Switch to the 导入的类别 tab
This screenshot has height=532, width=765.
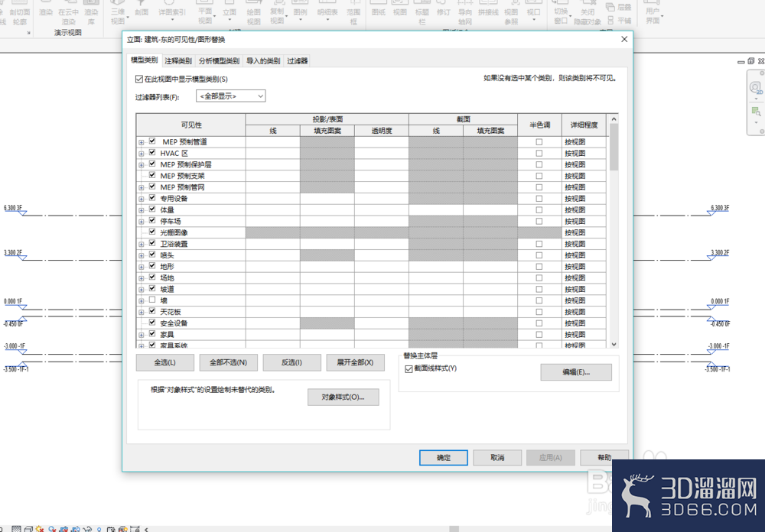(x=263, y=61)
